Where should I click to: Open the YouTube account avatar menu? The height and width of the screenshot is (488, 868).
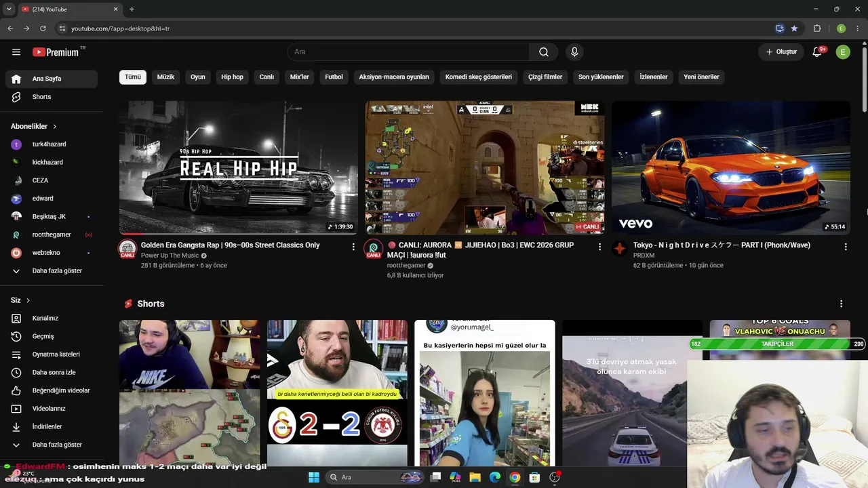(843, 52)
